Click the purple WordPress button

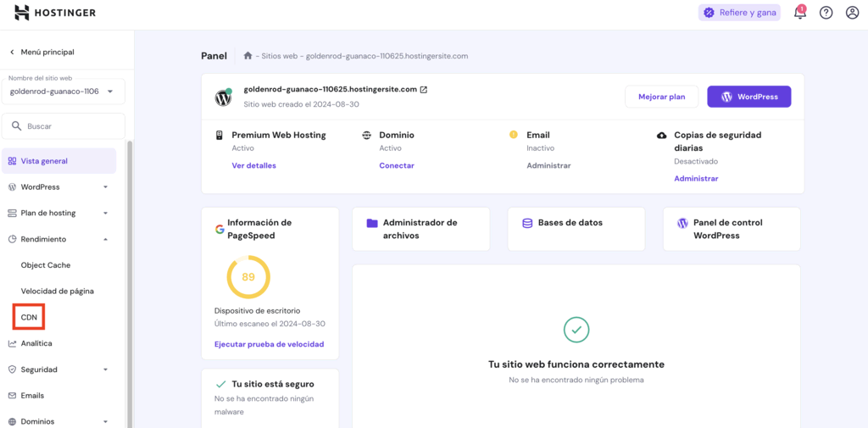pyautogui.click(x=748, y=97)
